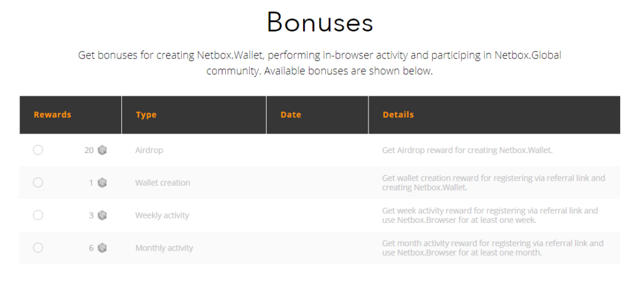644x284 pixels.
Task: Click the coin icon beside the 20 Airdrop reward
Action: (x=103, y=150)
